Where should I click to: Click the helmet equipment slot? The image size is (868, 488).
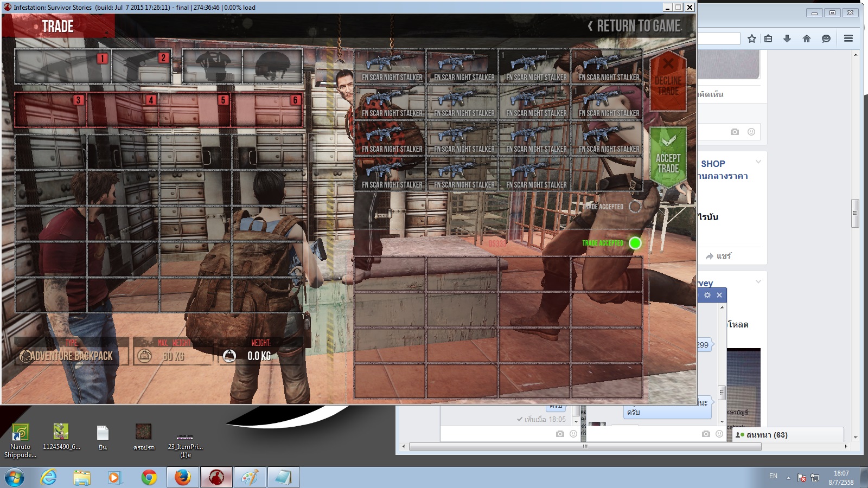pos(273,66)
